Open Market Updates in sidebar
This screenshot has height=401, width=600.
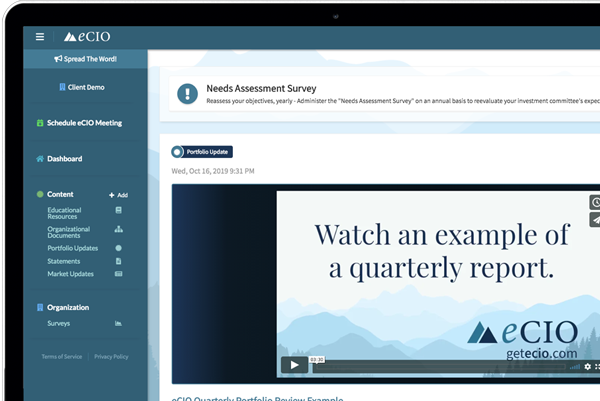(x=70, y=274)
